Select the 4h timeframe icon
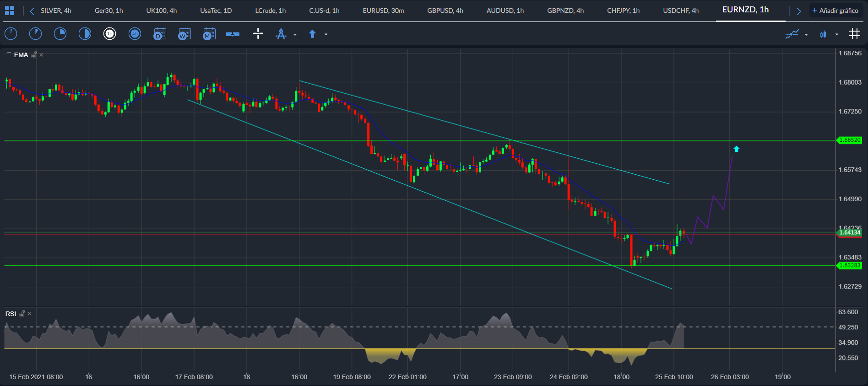The image size is (868, 386). pyautogui.click(x=135, y=33)
